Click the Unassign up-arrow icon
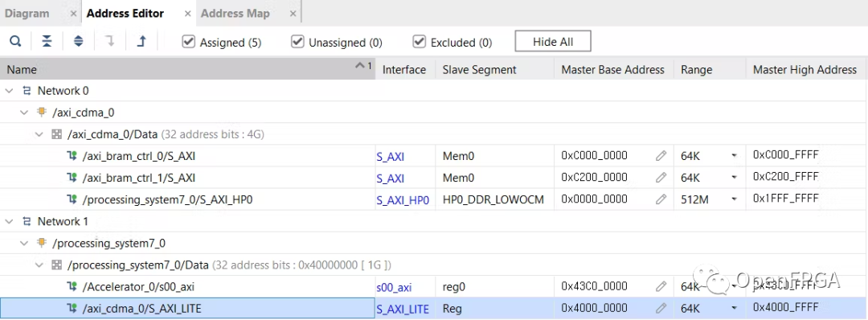Viewport: 868px width, 320px height. coord(141,42)
